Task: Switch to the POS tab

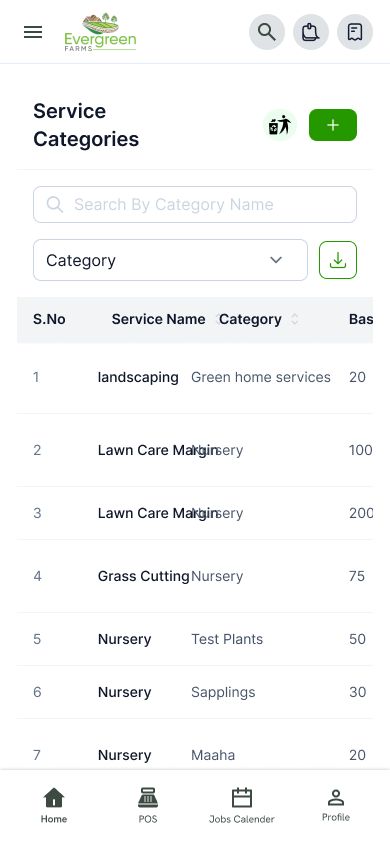Action: (148, 806)
